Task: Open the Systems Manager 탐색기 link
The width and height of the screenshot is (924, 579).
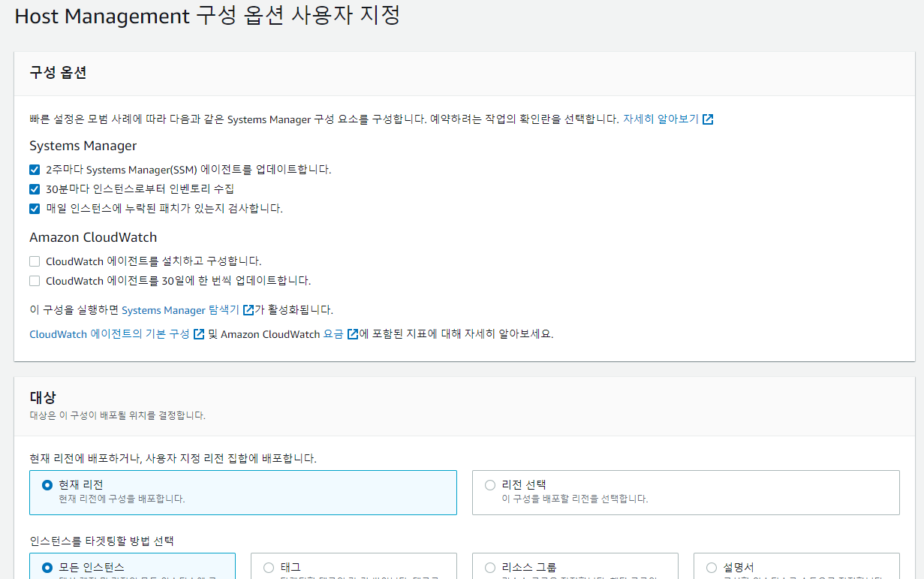Action: pyautogui.click(x=180, y=310)
